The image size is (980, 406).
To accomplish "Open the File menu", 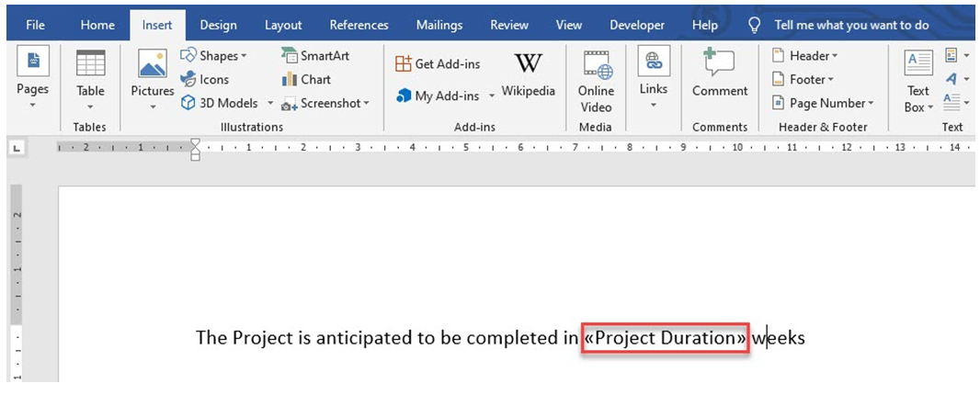I will (36, 25).
